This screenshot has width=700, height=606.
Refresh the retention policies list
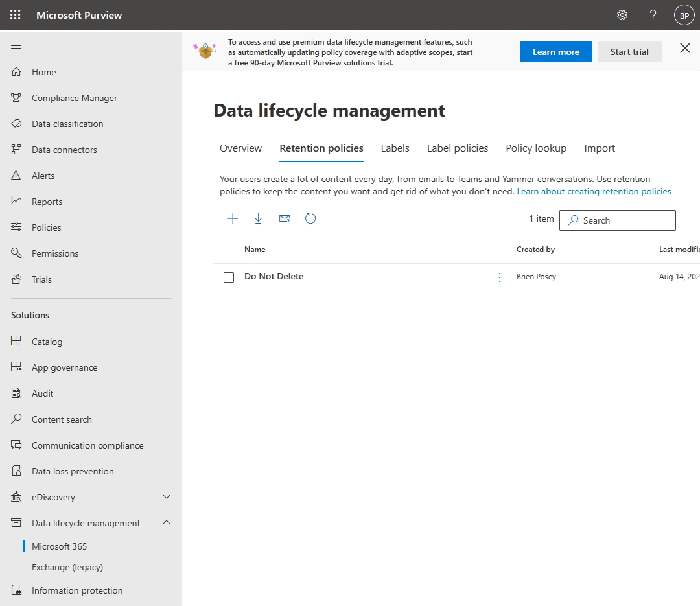click(310, 218)
